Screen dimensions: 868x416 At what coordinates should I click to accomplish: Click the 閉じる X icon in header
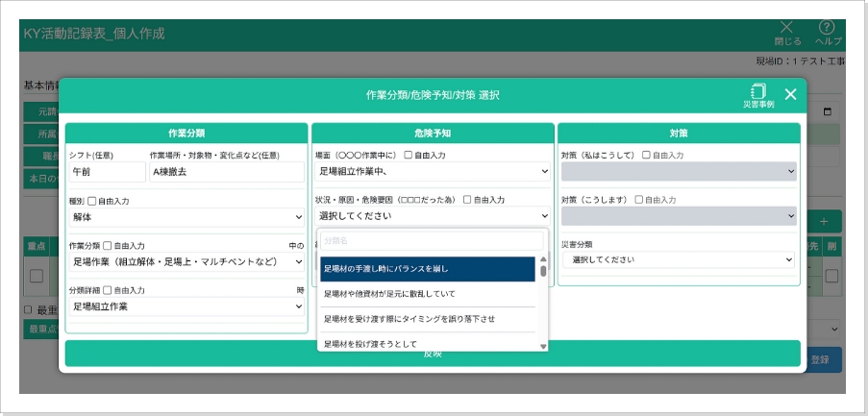pos(786,29)
